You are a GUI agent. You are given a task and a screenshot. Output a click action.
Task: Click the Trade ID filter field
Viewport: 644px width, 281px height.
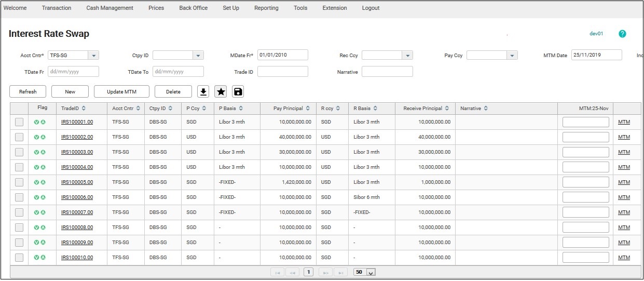coord(282,72)
